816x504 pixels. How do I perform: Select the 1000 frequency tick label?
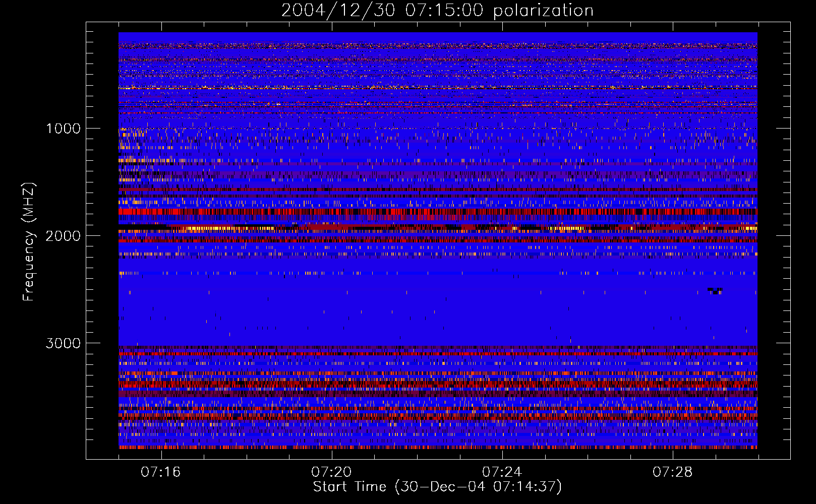63,129
